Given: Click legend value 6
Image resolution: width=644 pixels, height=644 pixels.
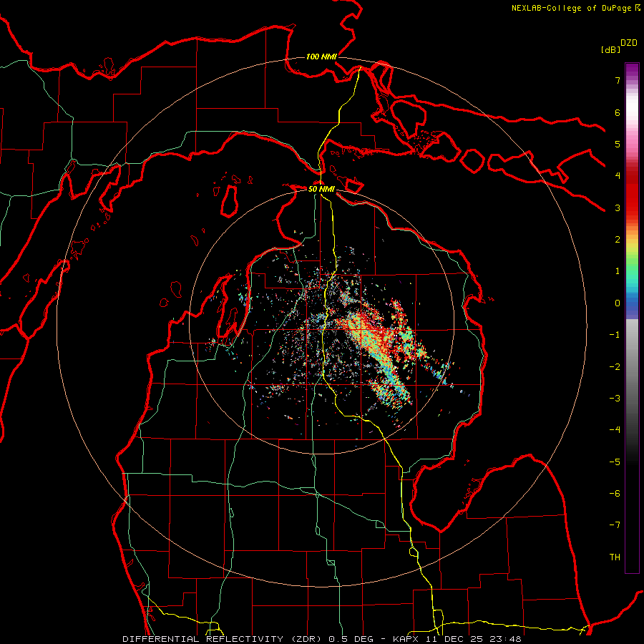Looking at the screenshot, I should [618, 112].
